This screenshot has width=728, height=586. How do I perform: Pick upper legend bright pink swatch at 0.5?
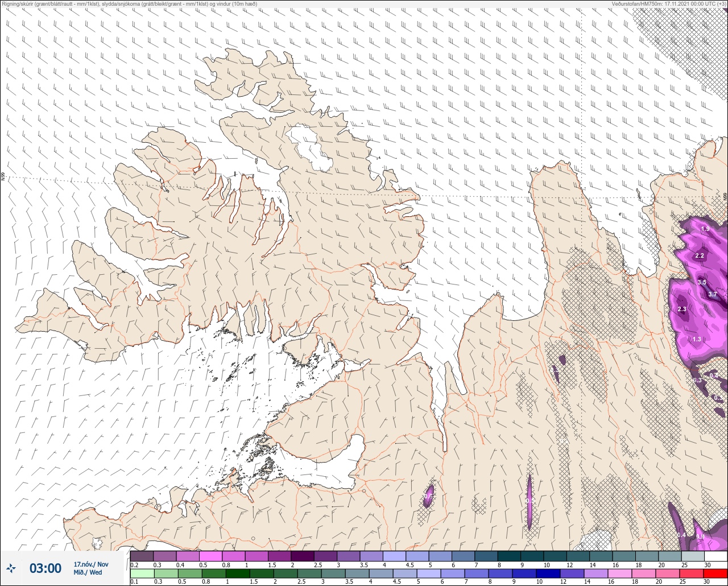coord(210,556)
